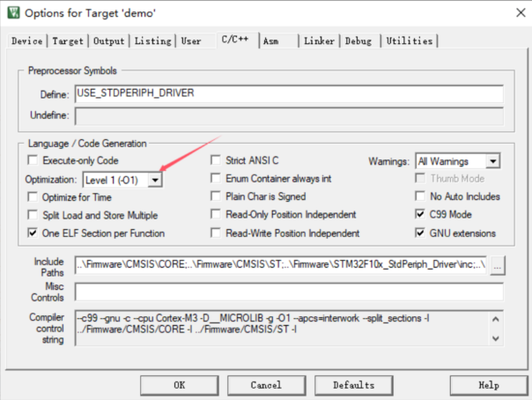
Task: Check Plain Char is Signed
Action: 217,197
